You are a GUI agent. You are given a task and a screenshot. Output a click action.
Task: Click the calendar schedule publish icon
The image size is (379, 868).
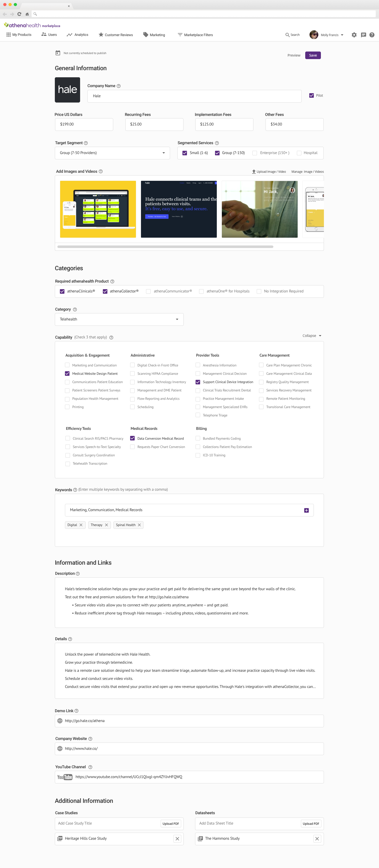58,53
